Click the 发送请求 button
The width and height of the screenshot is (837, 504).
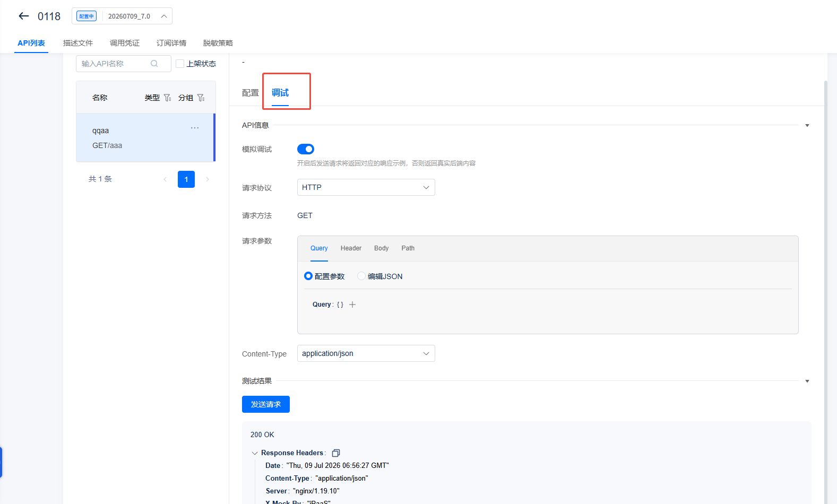click(x=266, y=404)
